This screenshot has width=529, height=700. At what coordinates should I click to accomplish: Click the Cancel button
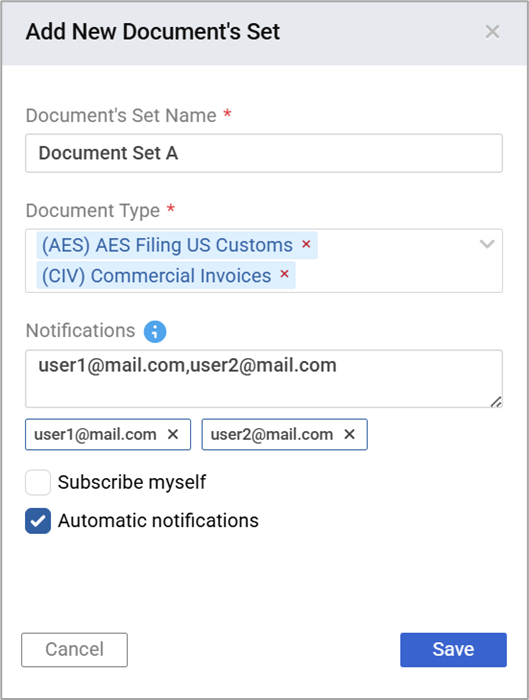click(75, 650)
